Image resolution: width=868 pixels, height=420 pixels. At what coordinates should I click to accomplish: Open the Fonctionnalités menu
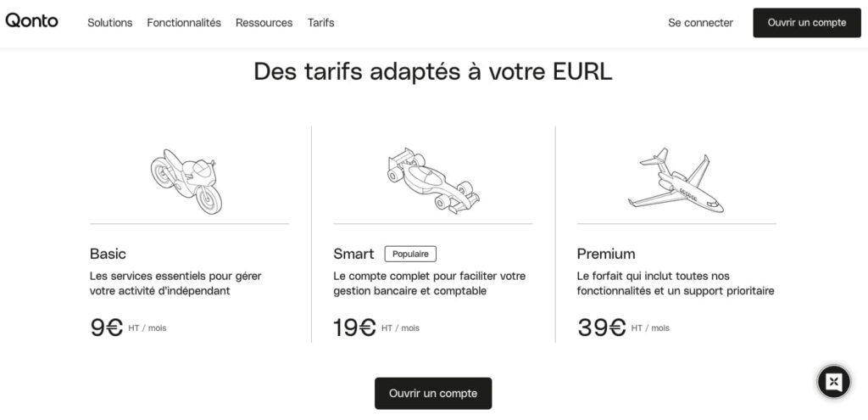184,23
